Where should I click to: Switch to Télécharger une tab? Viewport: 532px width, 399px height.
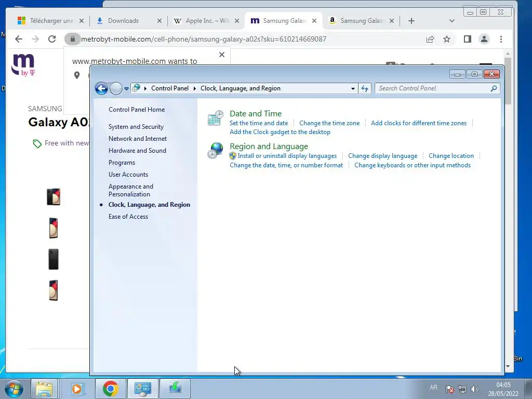point(51,21)
